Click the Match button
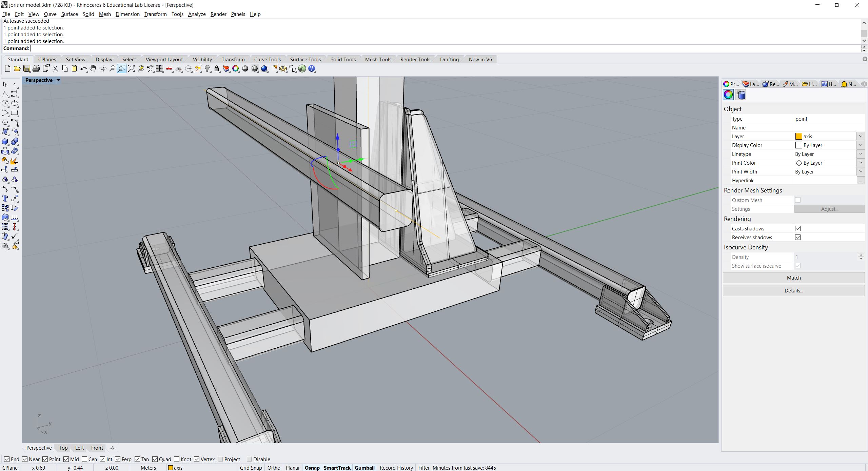The image size is (868, 471). [x=793, y=278]
